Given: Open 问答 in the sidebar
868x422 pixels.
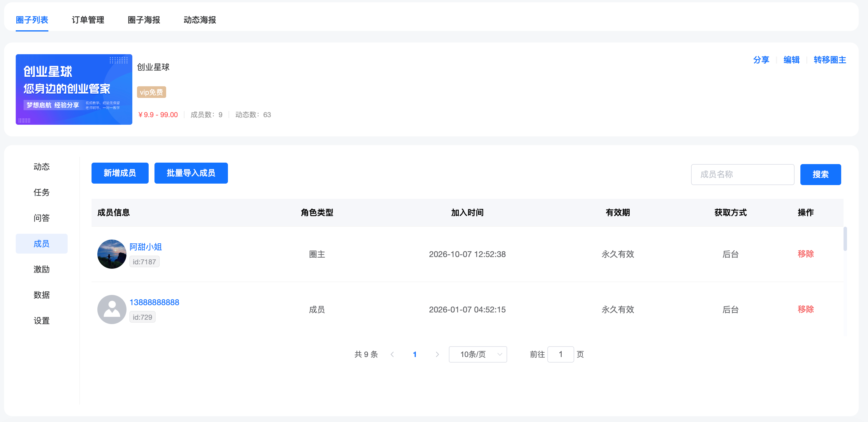Looking at the screenshot, I should click(42, 218).
